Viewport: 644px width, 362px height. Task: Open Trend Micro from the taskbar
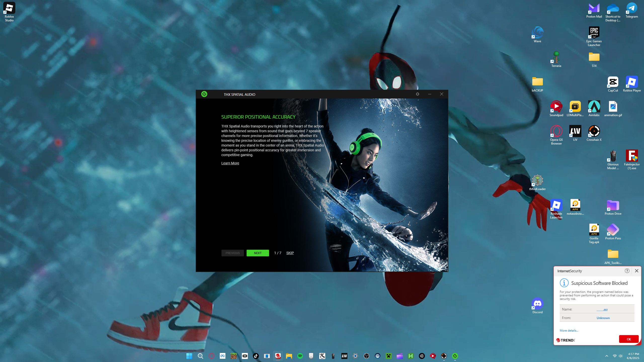tap(278, 356)
